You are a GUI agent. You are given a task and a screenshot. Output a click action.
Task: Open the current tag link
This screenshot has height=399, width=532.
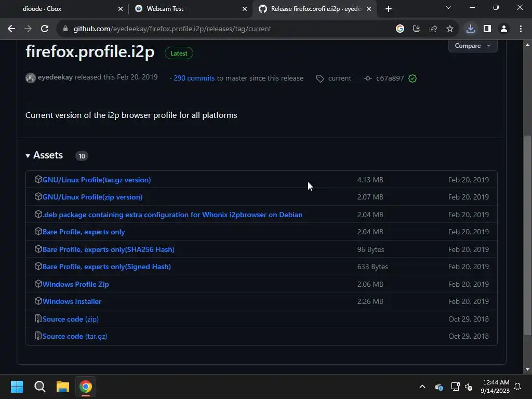point(340,78)
